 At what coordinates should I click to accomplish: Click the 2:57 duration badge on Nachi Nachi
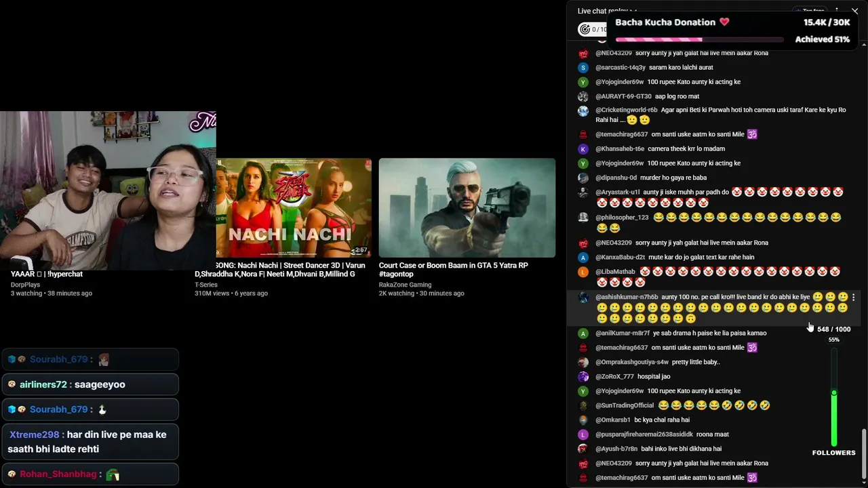click(x=360, y=251)
